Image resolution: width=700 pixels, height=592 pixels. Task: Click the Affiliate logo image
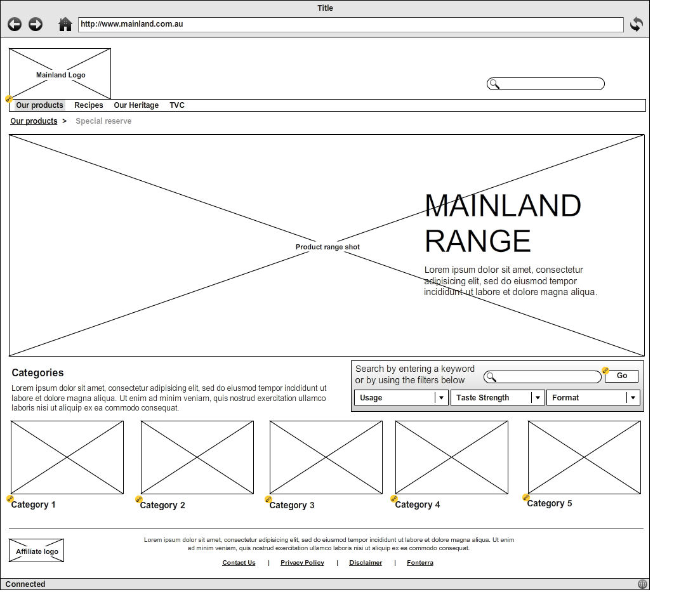pos(37,551)
